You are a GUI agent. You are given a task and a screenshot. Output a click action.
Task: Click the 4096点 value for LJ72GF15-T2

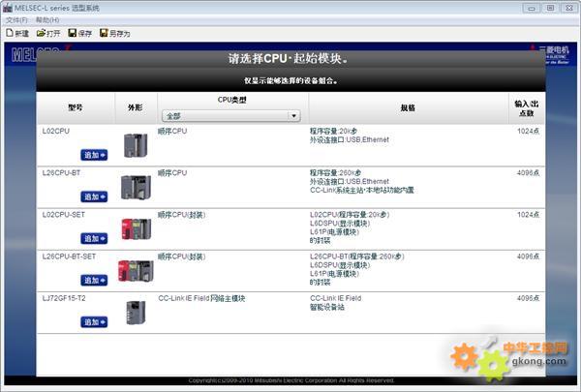[x=529, y=298]
